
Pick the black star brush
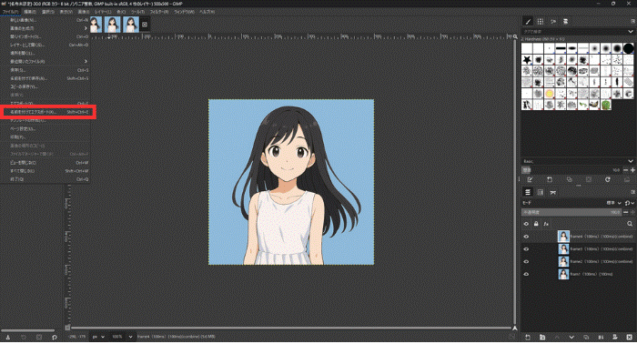[x=527, y=60]
